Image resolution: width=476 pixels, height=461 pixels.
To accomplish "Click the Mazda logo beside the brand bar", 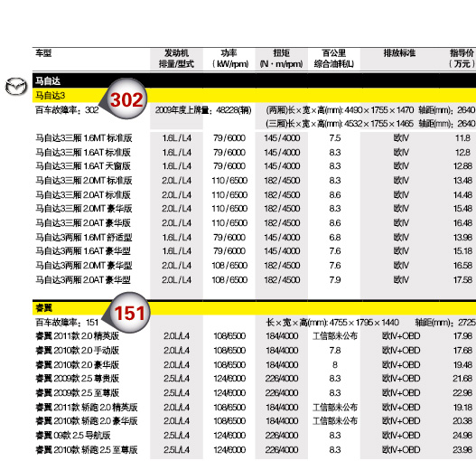I will (16, 86).
